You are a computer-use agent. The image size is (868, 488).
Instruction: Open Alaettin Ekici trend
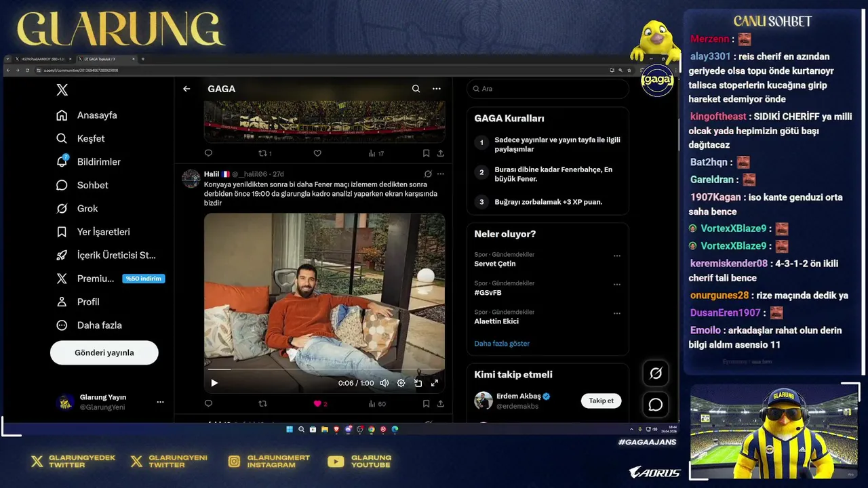click(x=496, y=321)
